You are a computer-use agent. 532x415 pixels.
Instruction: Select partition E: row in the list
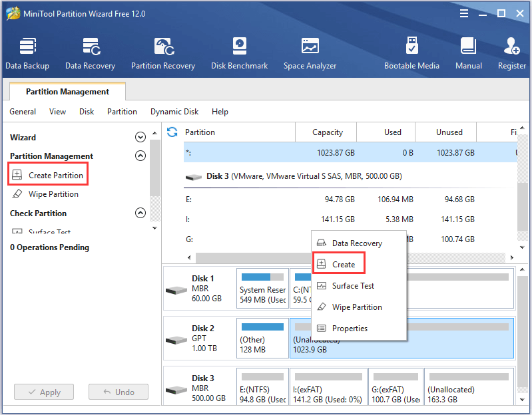350,200
